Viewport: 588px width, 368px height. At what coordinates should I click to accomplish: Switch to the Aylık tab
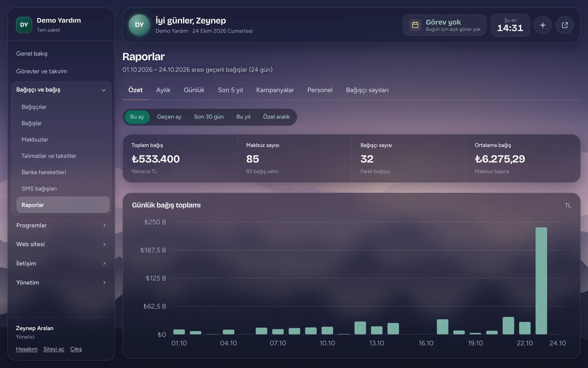163,90
